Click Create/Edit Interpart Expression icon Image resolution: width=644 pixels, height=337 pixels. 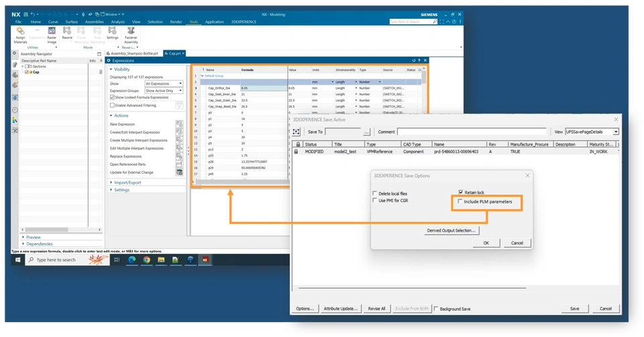coord(179,132)
